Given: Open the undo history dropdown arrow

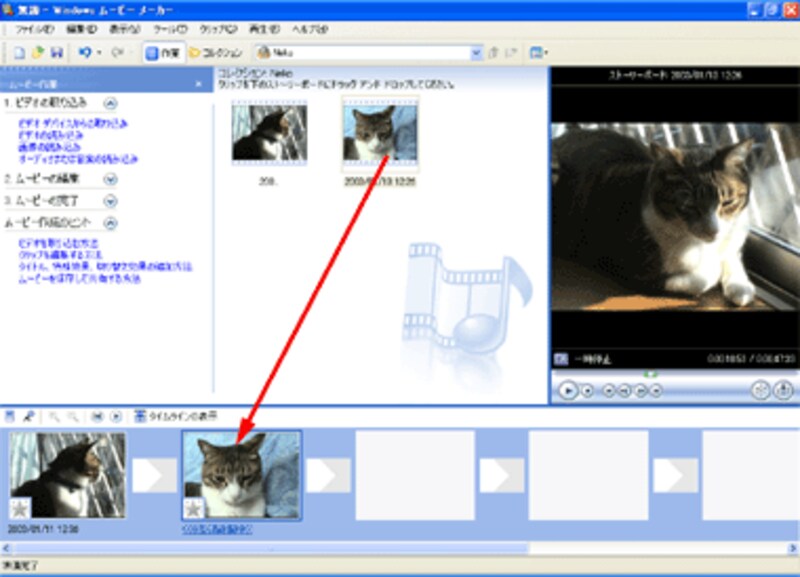Looking at the screenshot, I should [x=99, y=53].
